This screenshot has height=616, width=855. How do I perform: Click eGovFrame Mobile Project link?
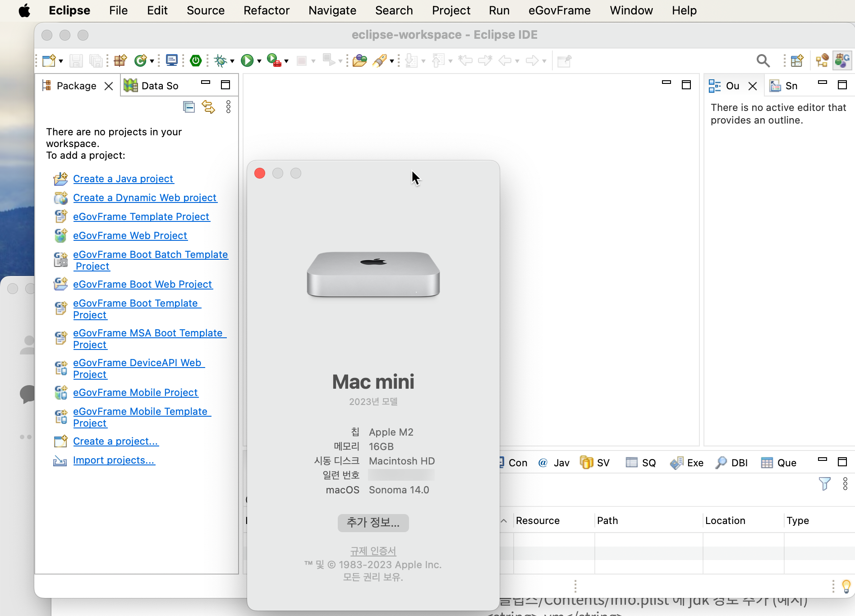pos(136,392)
